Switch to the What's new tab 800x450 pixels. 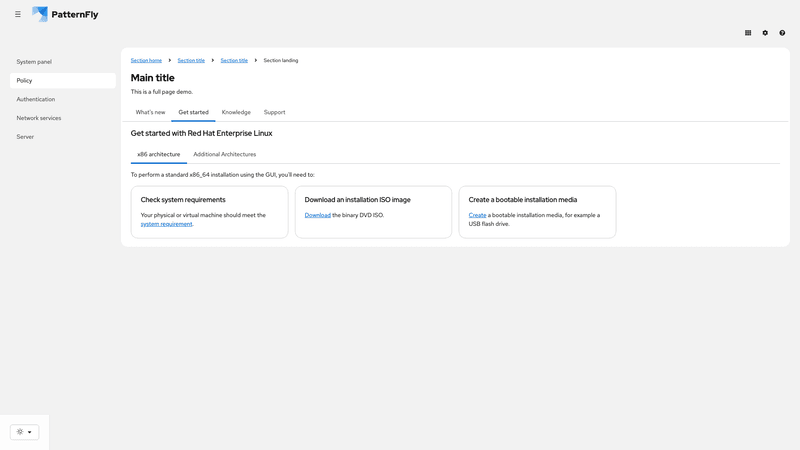click(x=151, y=112)
